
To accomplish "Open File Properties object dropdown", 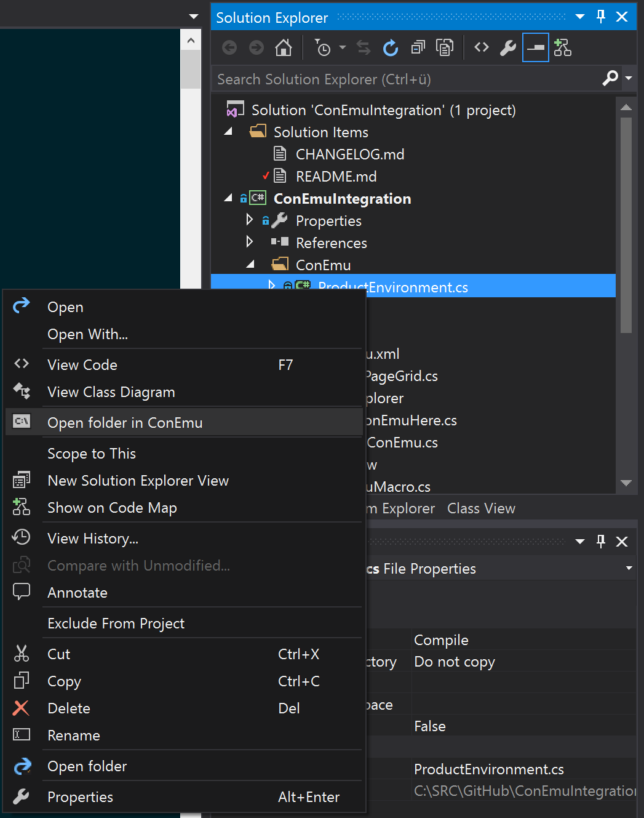I will point(629,568).
